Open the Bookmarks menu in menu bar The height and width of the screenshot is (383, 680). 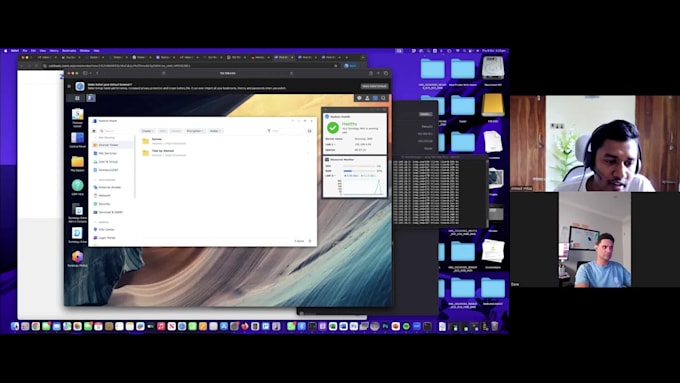69,51
